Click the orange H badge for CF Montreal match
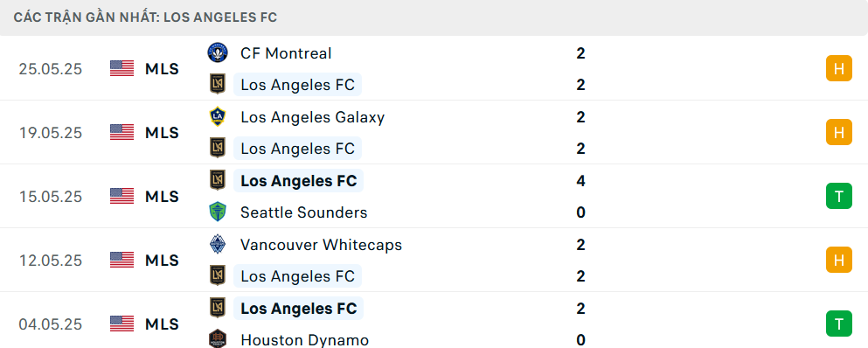Image resolution: width=868 pixels, height=348 pixels. click(x=838, y=69)
